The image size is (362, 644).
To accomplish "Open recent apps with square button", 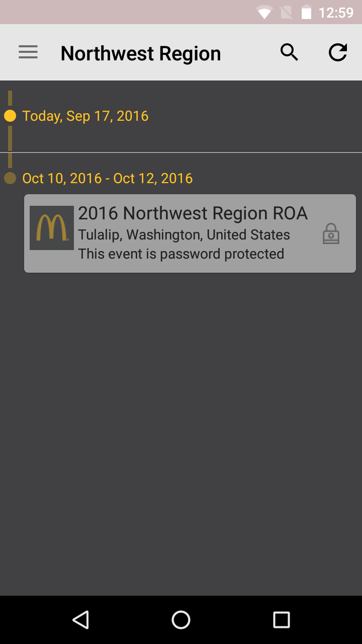I will click(x=282, y=620).
